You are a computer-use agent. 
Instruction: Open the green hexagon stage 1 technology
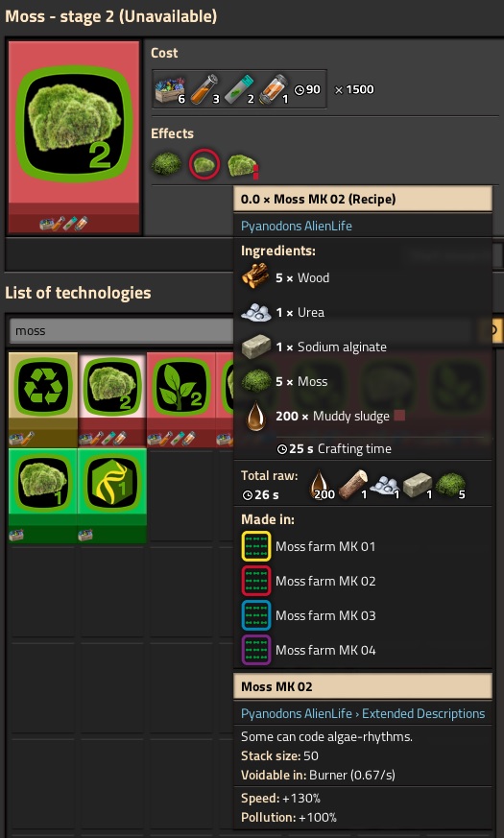coord(112,496)
